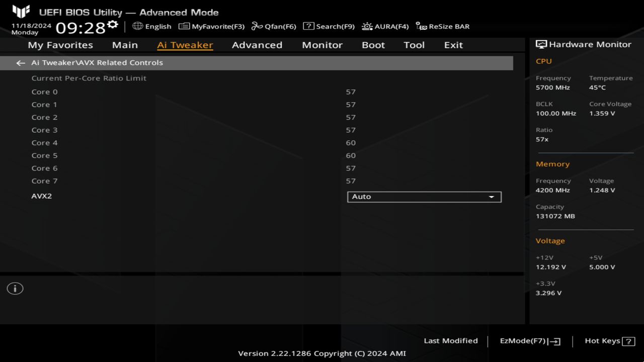Click the globe icon for language
644x362 pixels.
coord(137,26)
